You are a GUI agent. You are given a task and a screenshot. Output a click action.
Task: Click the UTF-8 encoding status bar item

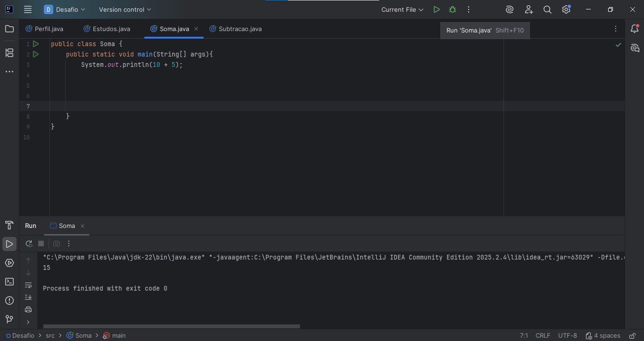[567, 336]
